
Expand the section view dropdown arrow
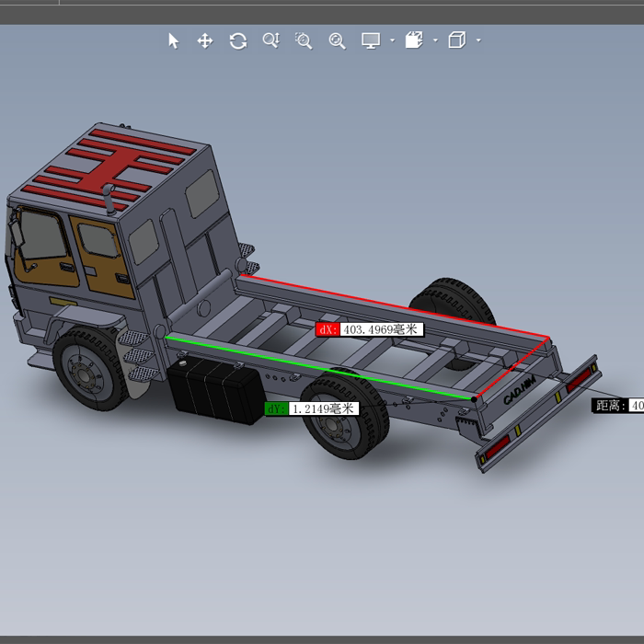tap(436, 40)
